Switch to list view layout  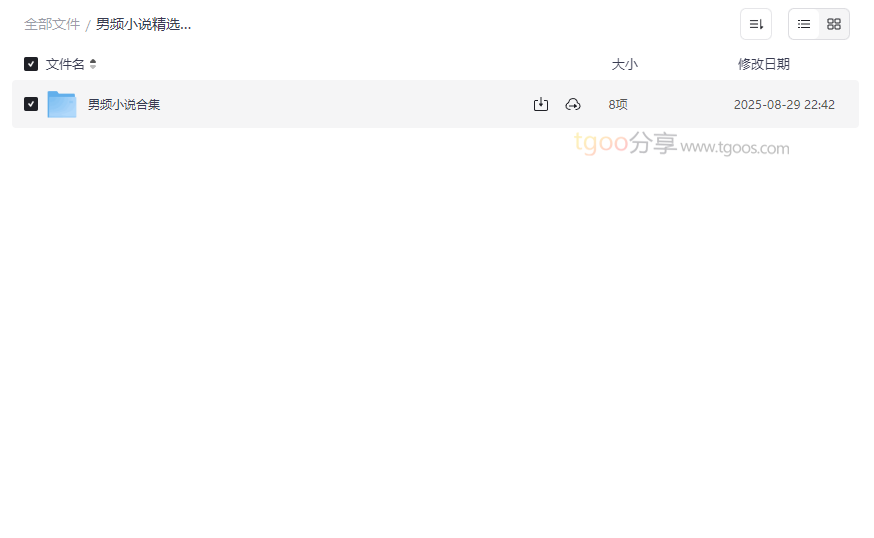(804, 24)
